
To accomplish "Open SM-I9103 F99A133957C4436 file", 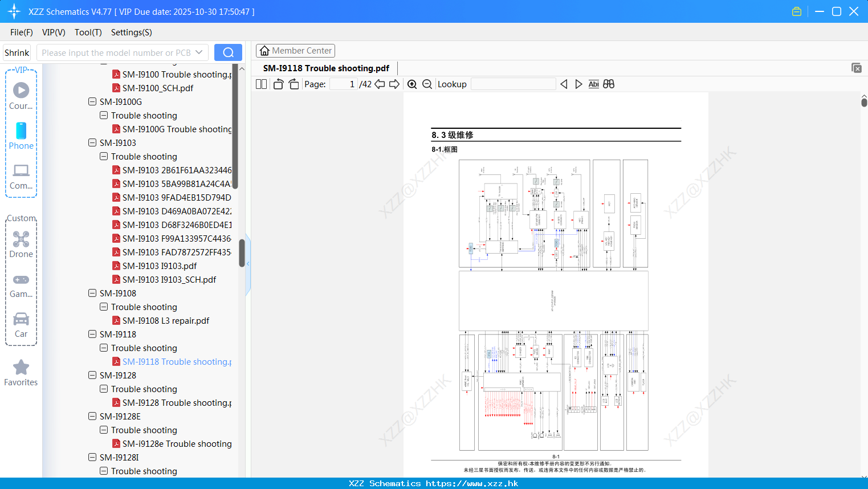I will (x=177, y=238).
